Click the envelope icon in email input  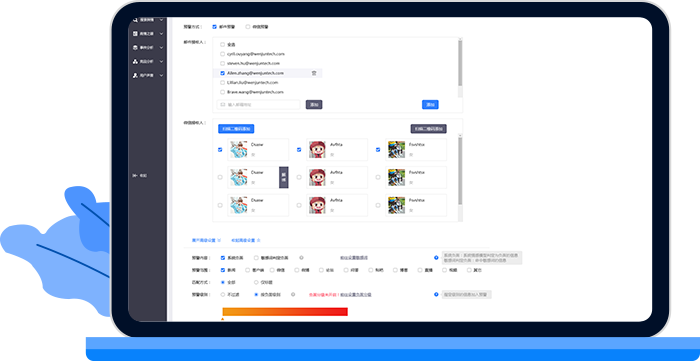click(222, 104)
